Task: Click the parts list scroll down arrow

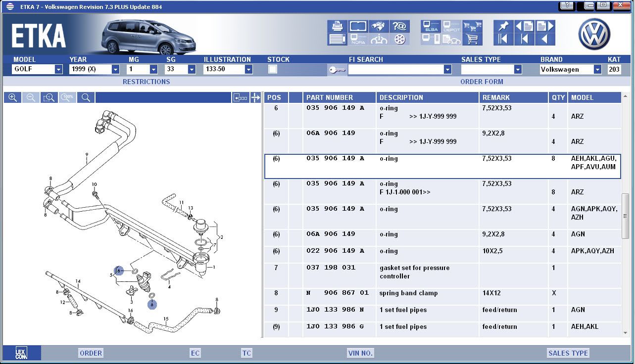Action: pos(626,333)
